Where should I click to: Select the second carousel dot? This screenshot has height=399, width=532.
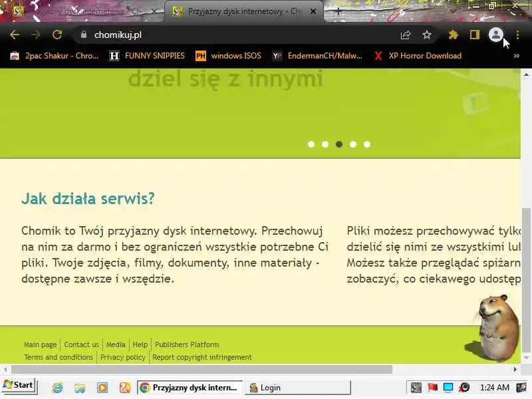(325, 144)
